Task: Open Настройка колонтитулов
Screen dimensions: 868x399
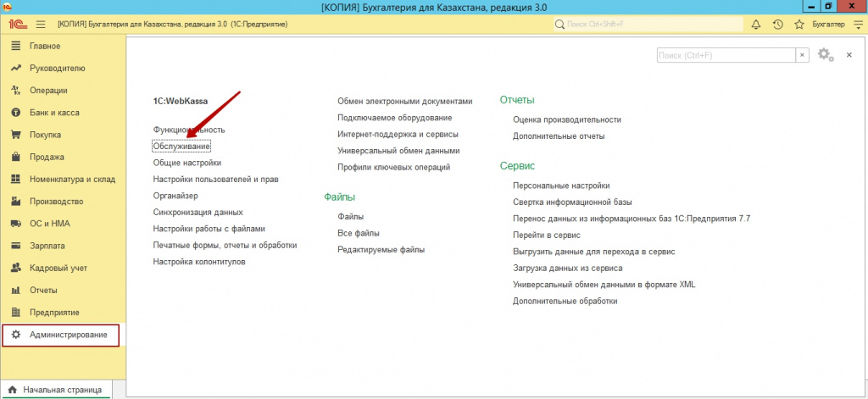Action: pyautogui.click(x=199, y=262)
